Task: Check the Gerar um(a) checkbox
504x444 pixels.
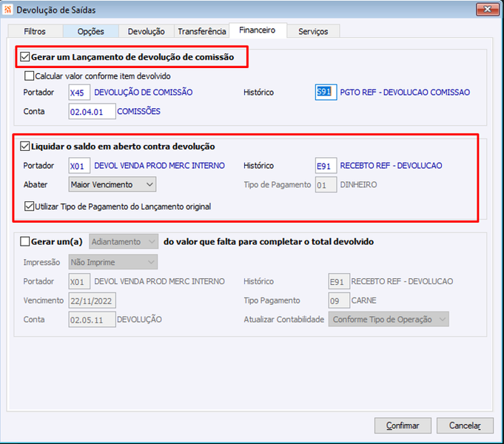Action: pyautogui.click(x=25, y=241)
